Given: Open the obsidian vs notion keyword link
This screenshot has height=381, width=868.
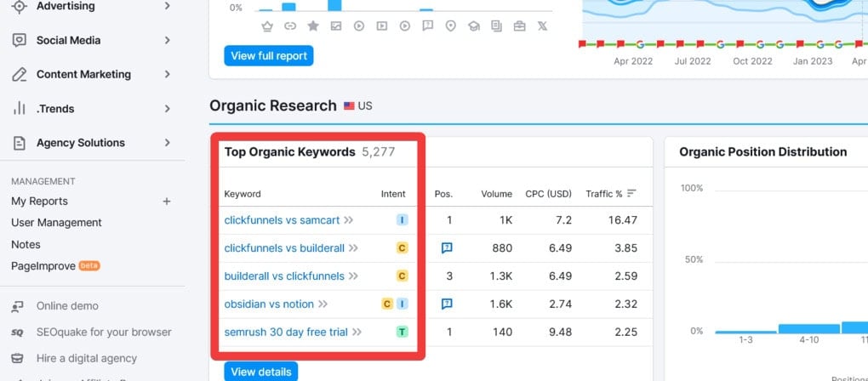Looking at the screenshot, I should coord(269,304).
